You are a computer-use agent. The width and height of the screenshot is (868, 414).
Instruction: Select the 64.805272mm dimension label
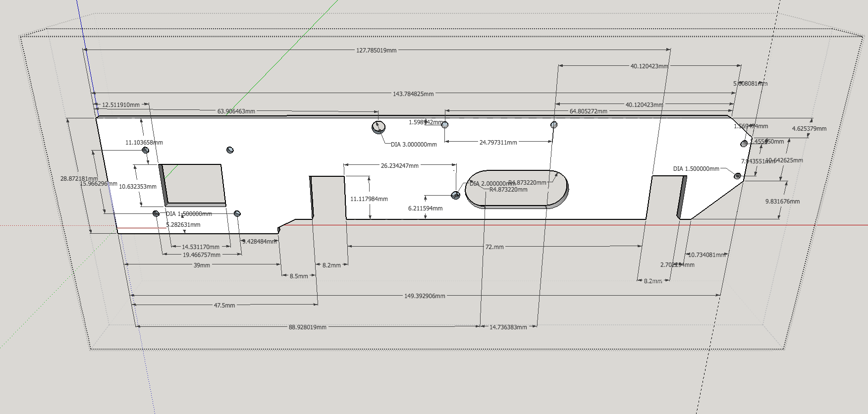click(x=588, y=111)
